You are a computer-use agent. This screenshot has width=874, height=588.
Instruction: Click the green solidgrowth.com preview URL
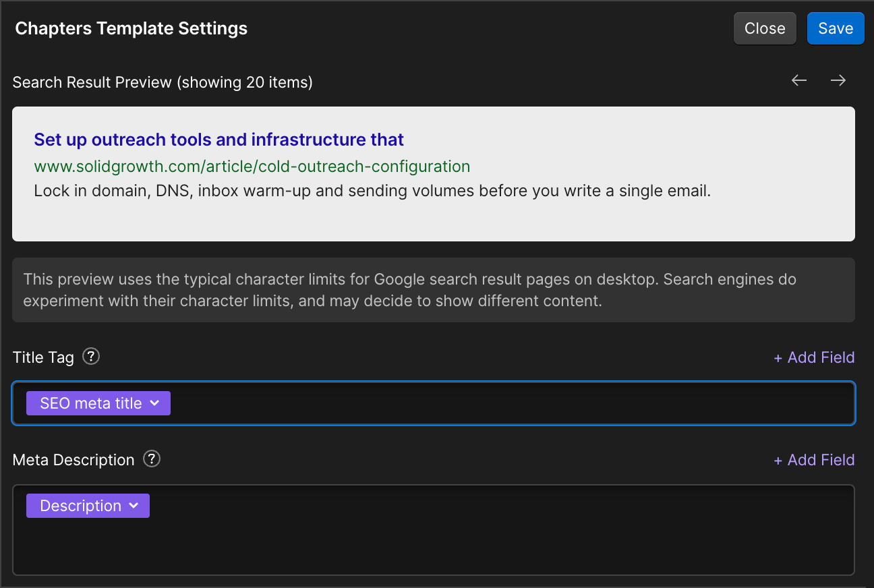pos(252,166)
